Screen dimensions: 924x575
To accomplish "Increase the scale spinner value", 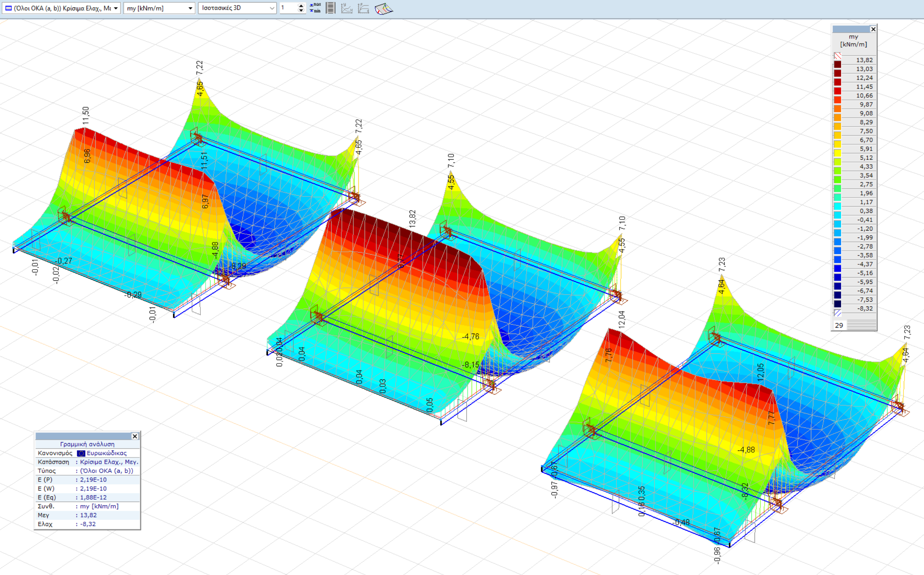I will [301, 5].
